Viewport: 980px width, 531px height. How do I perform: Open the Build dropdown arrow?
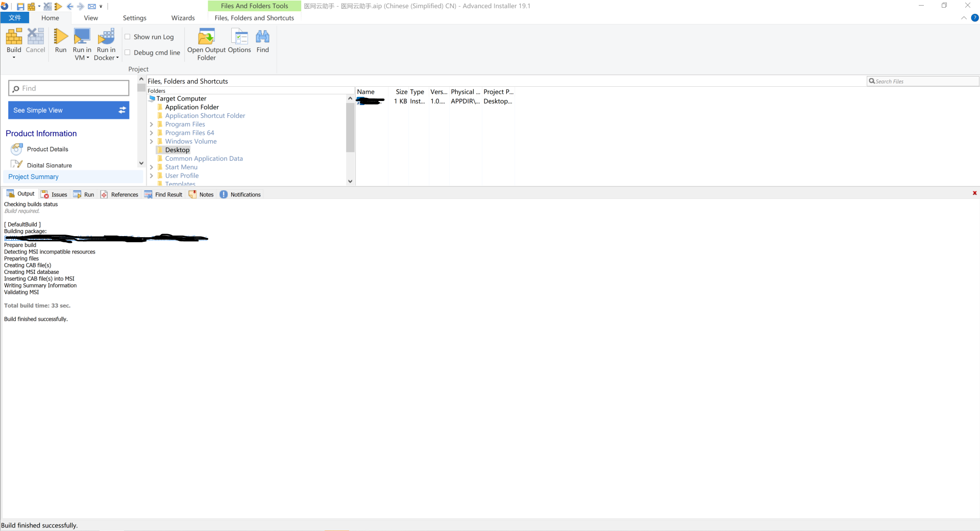pyautogui.click(x=14, y=58)
